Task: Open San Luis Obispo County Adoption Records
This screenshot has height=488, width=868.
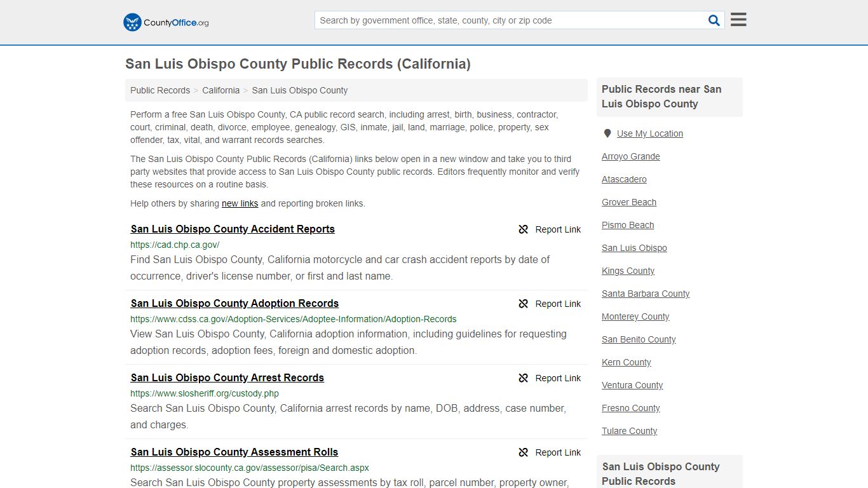Action: [234, 303]
